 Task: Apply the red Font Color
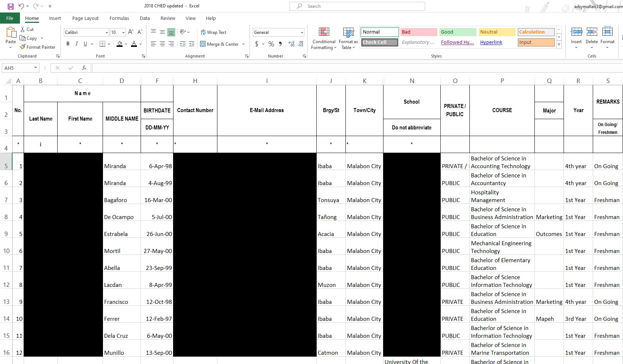coord(134,44)
